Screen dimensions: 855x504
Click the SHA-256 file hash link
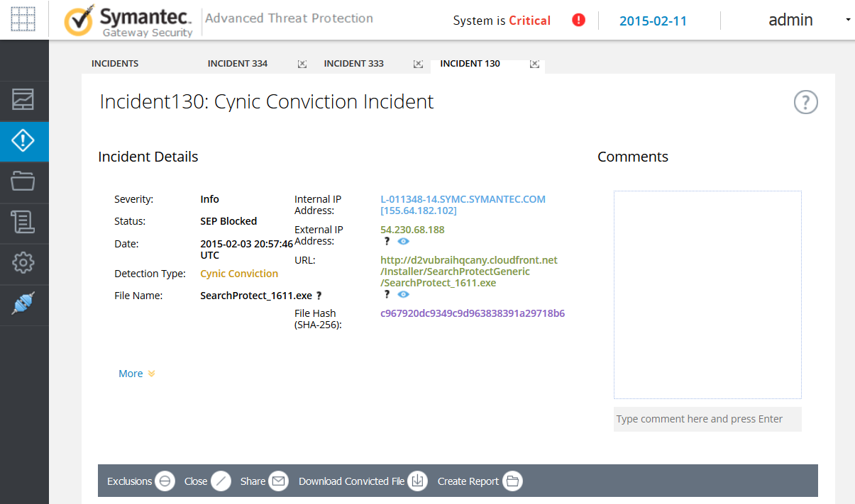tap(473, 313)
